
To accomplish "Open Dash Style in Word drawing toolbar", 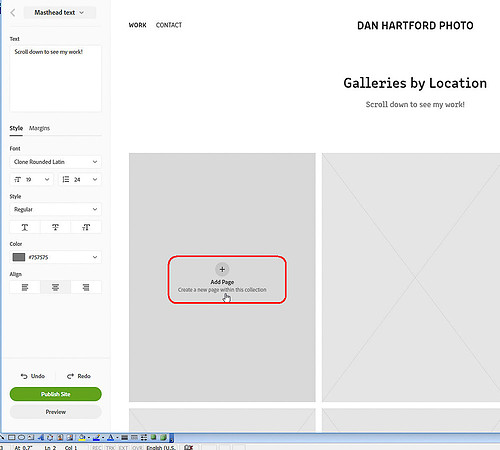I will tap(134, 437).
